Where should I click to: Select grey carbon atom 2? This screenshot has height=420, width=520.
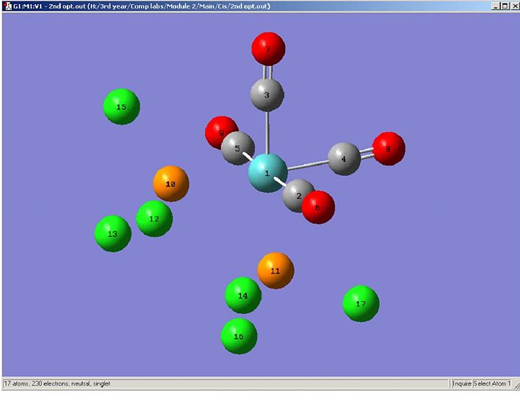296,194
